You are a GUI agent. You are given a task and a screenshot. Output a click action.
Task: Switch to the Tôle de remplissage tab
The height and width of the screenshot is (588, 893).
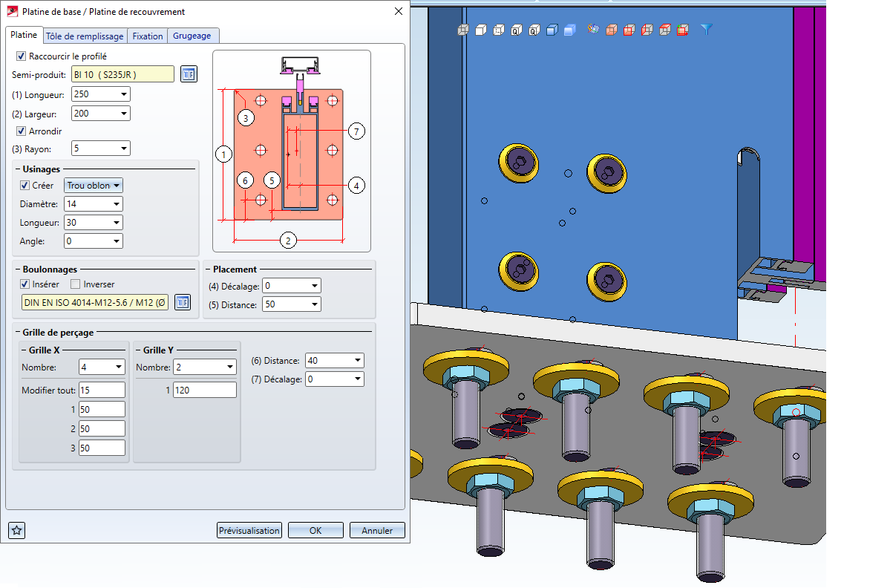(x=85, y=36)
